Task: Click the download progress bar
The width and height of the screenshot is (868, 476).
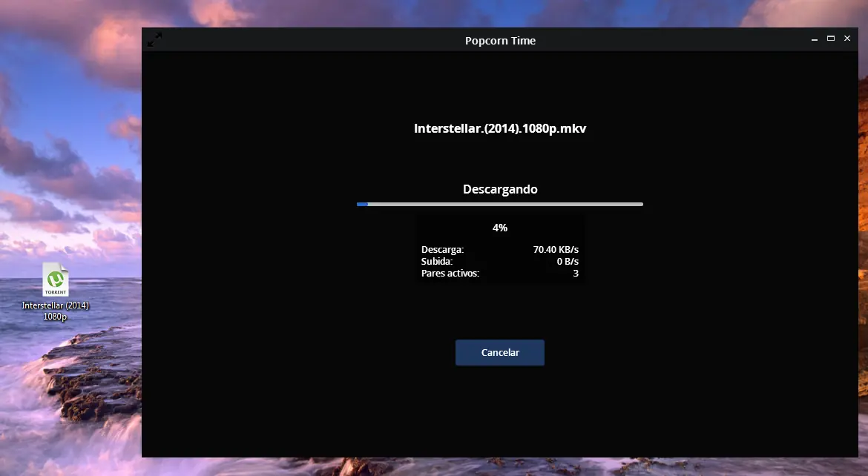Action: [500, 204]
